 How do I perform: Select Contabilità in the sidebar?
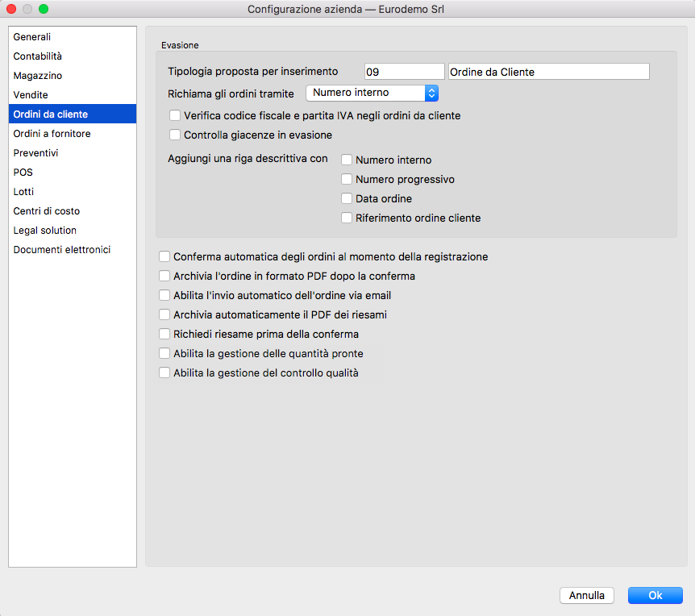(38, 56)
